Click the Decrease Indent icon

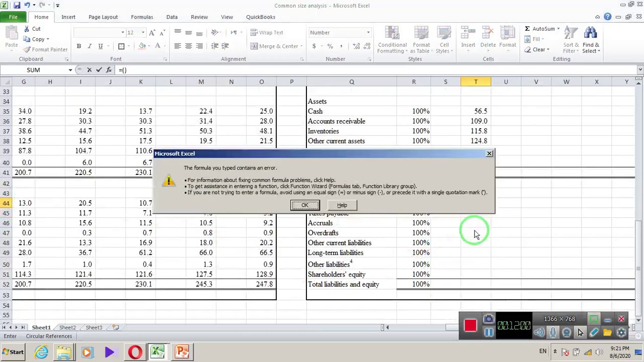pyautogui.click(x=215, y=46)
